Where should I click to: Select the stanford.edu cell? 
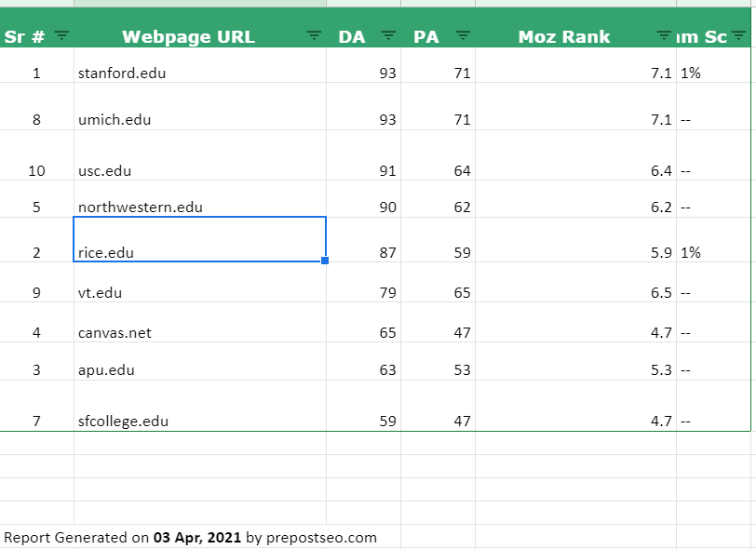200,65
